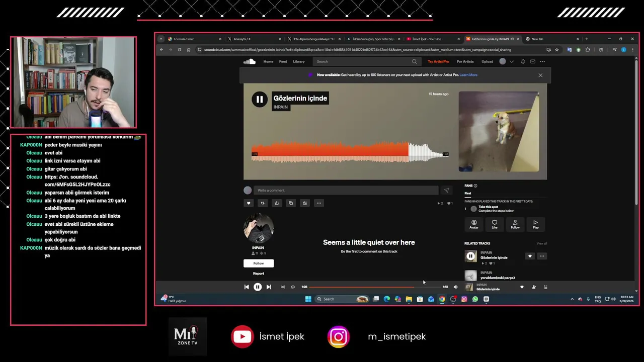Follow the artist from the player bar
Screen dimensions: 644x362
coord(534,287)
